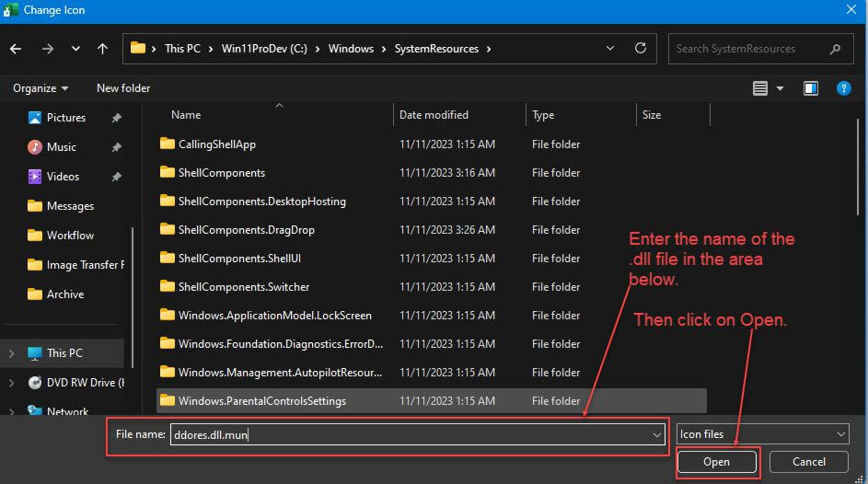Unpin Music using its pin icon
The image size is (868, 484).
click(x=116, y=147)
